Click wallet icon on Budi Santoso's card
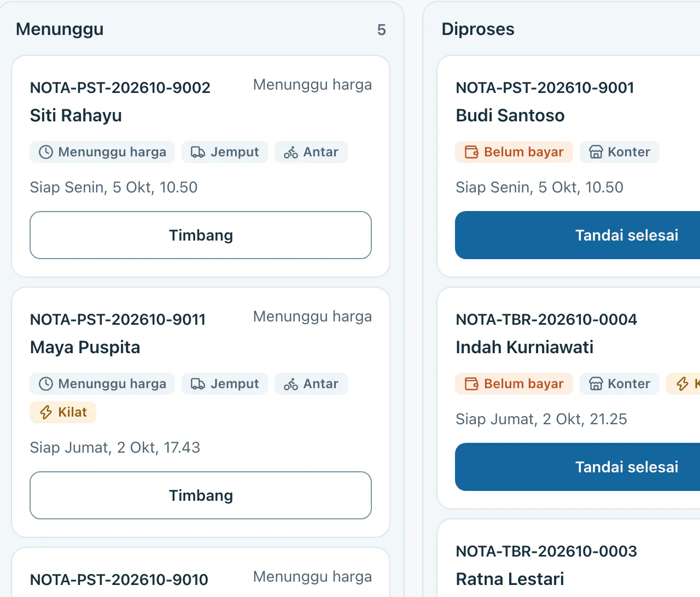700x597 pixels. [471, 152]
